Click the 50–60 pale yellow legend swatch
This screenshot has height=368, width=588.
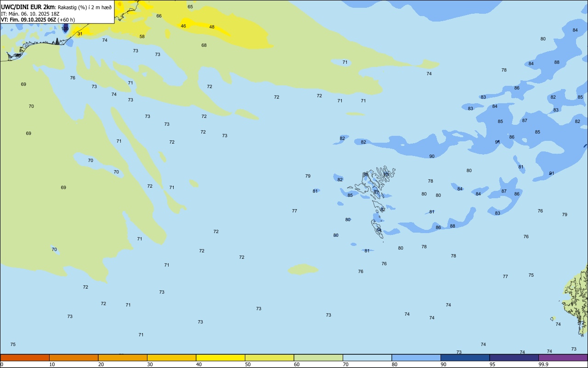coord(269,357)
